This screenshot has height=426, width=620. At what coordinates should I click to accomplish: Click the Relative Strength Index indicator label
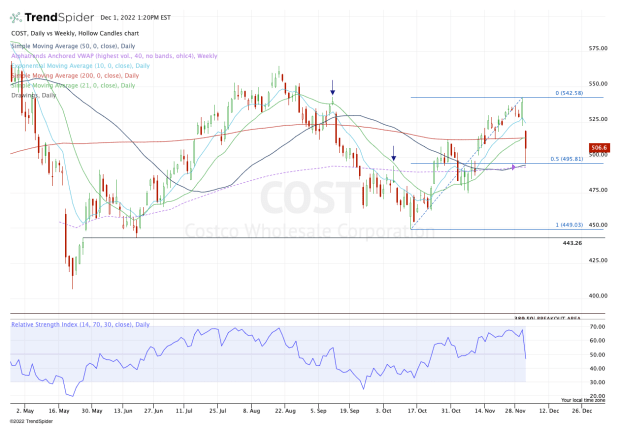tap(81, 324)
